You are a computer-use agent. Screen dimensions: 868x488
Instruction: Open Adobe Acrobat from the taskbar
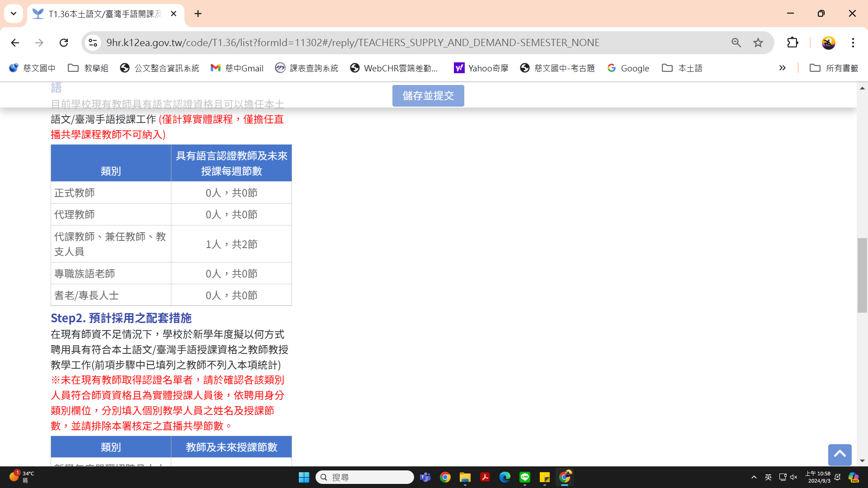tap(485, 477)
